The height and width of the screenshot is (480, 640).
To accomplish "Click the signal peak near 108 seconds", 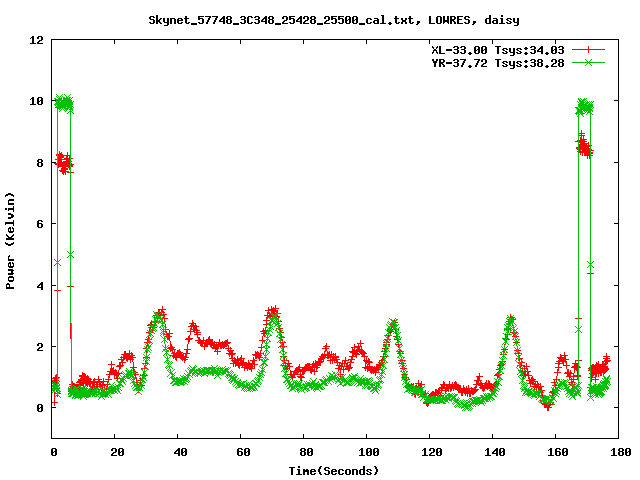I will click(393, 325).
